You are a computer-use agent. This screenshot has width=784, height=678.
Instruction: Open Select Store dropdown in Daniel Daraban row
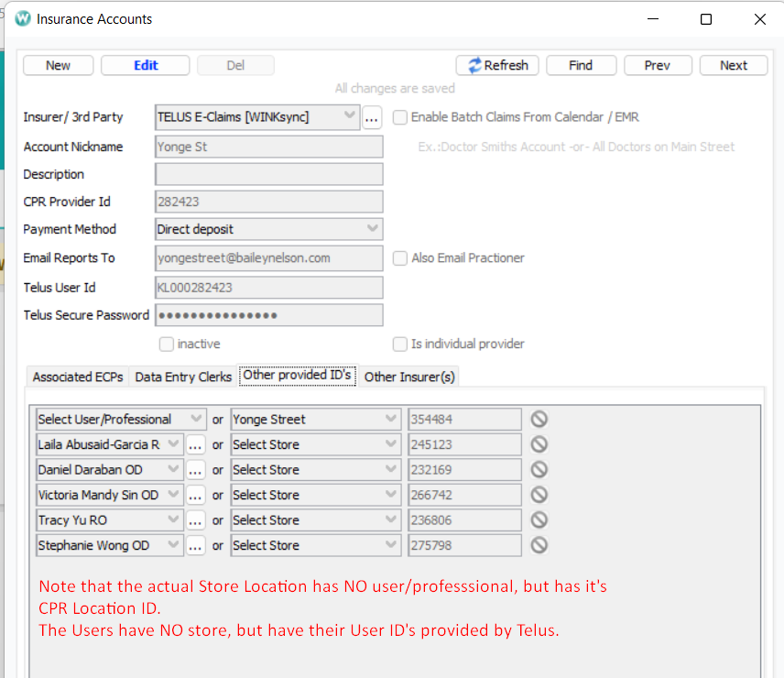(x=316, y=470)
